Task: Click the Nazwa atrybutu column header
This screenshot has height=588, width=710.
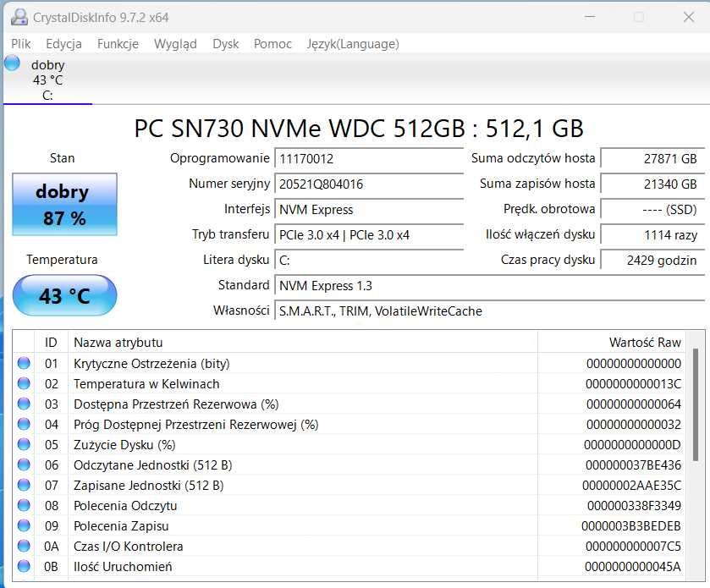Action: pos(302,342)
